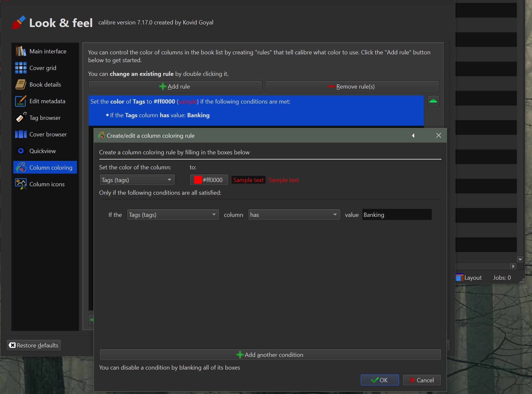Click the Cover grid icon in sidebar
The image size is (532, 394).
point(21,68)
